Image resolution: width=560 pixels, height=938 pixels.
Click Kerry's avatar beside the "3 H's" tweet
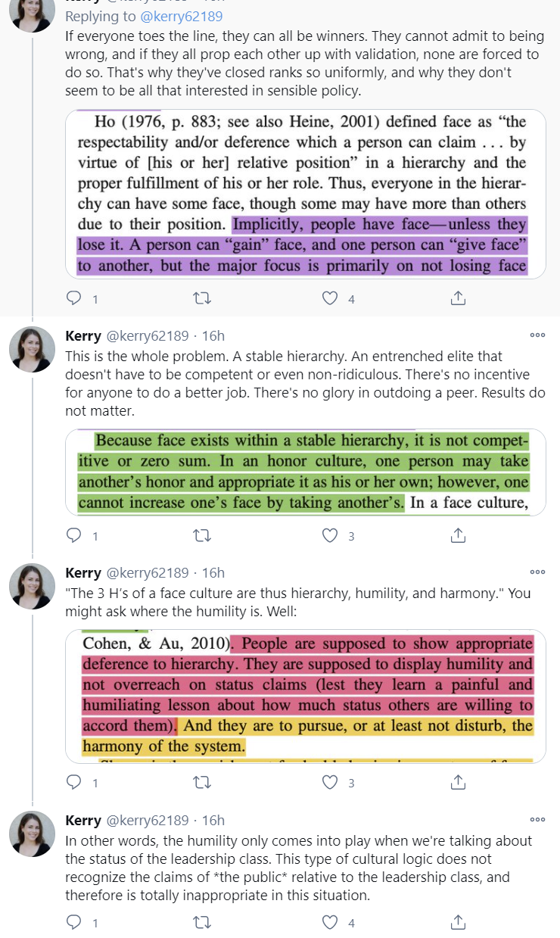click(x=32, y=587)
